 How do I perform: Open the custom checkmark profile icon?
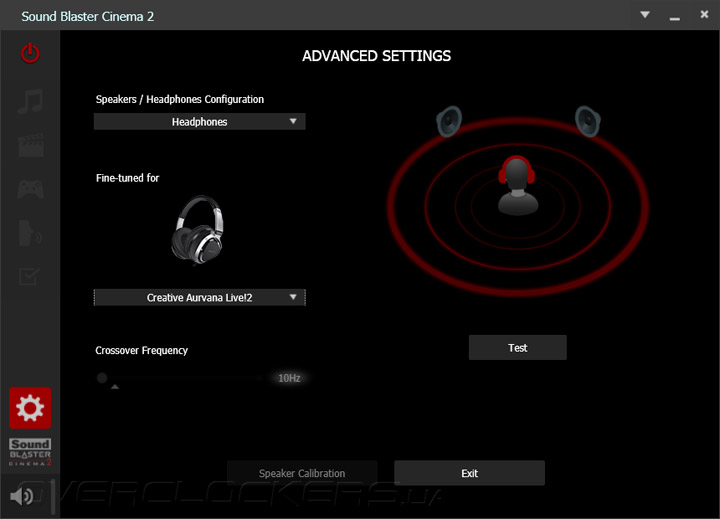click(29, 276)
